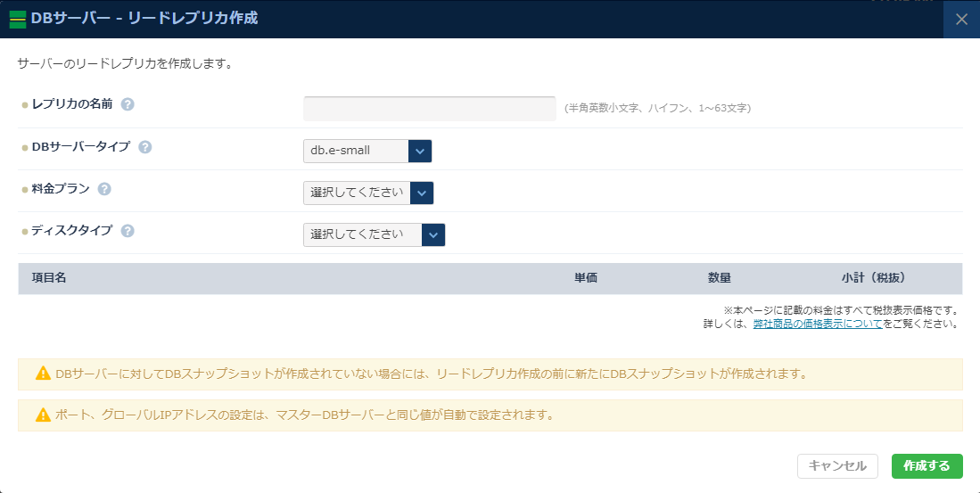The height and width of the screenshot is (493, 980).
Task: Close the リードレプリカ作成 dialog with X
Action: pos(961,19)
